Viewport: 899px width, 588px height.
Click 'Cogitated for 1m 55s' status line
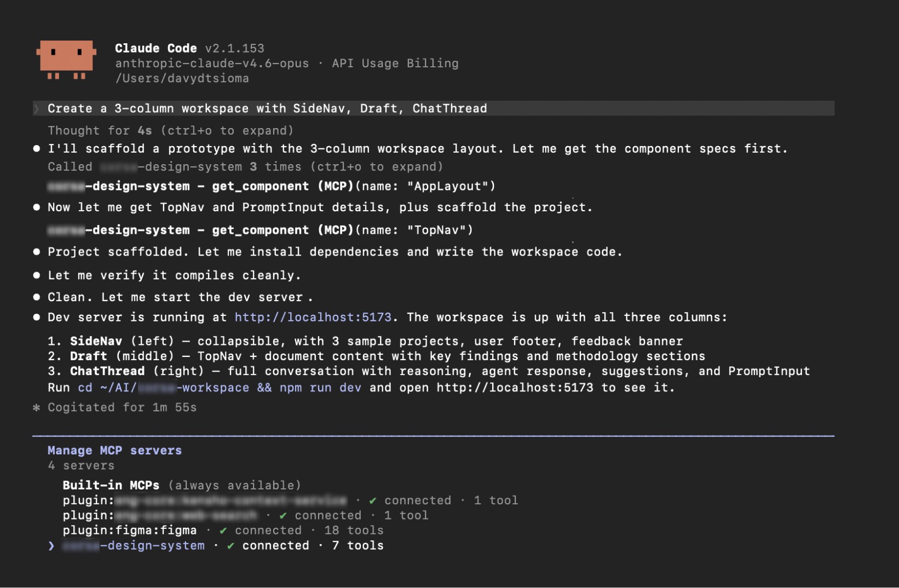(x=122, y=408)
